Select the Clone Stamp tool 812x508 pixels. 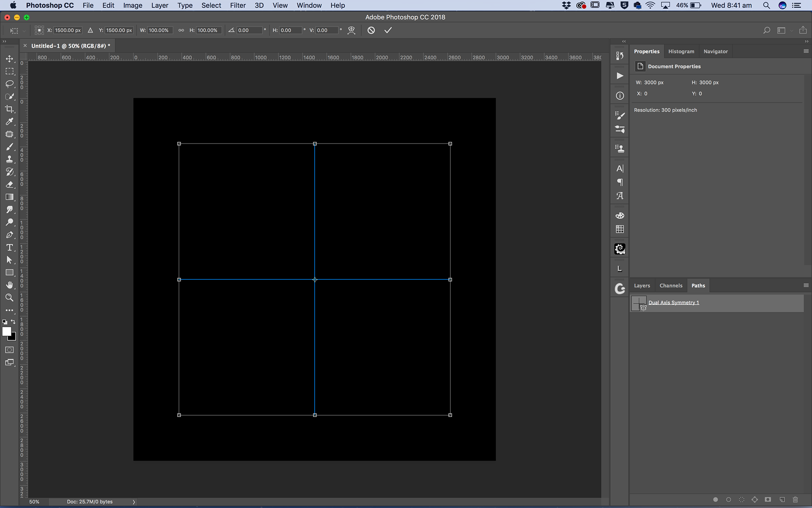pyautogui.click(x=9, y=160)
